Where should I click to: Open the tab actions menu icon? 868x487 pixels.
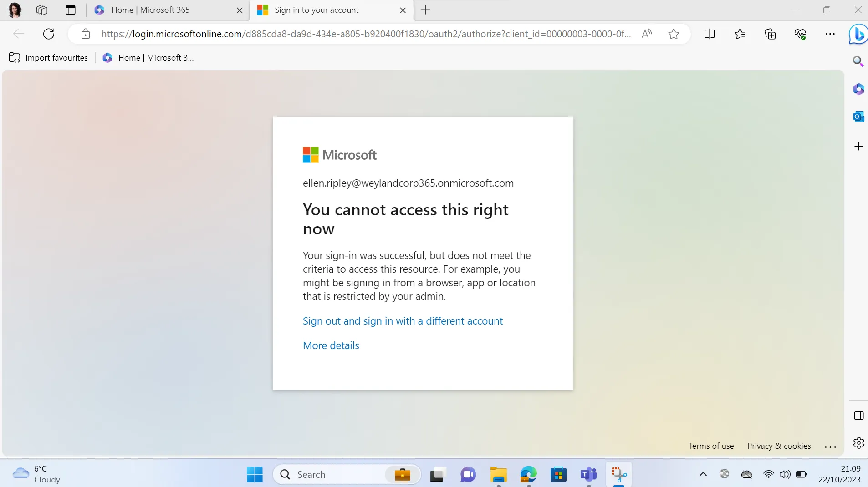coord(71,10)
